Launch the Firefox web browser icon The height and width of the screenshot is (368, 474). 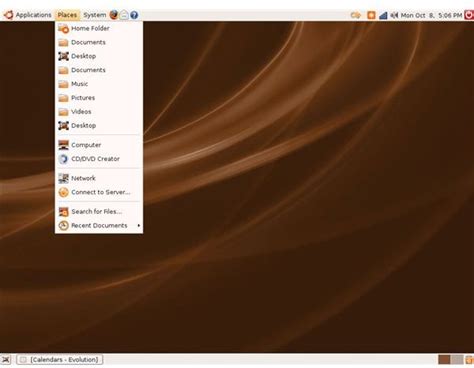pos(114,15)
